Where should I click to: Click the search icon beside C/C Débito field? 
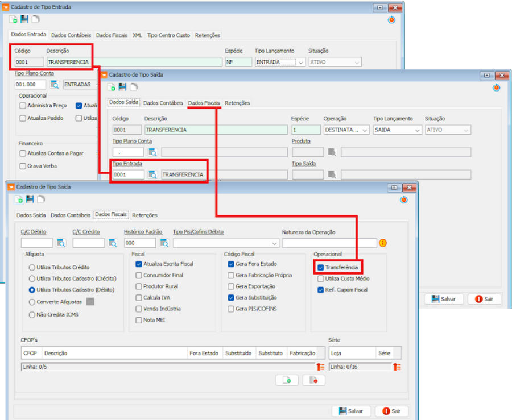pos(61,243)
